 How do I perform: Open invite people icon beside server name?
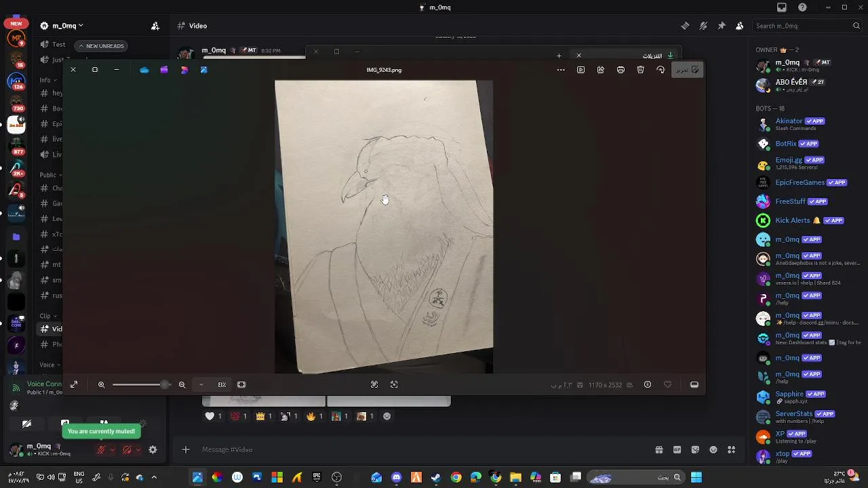[x=155, y=26]
